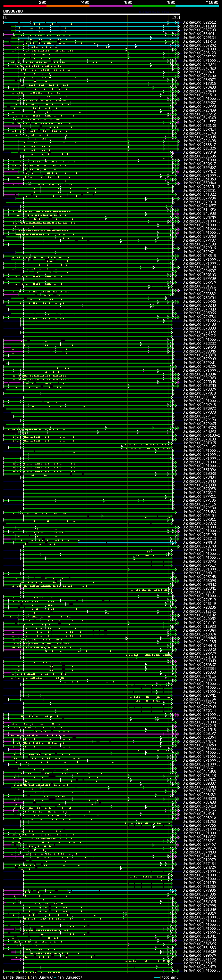Select hit label UniRef100_Q07202

[x=199, y=45]
